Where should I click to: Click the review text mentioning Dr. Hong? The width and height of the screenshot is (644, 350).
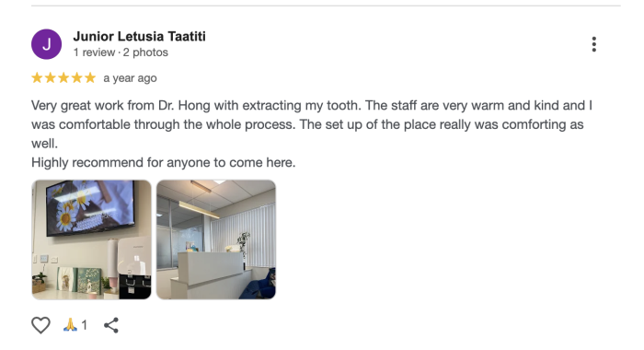[x=312, y=124]
